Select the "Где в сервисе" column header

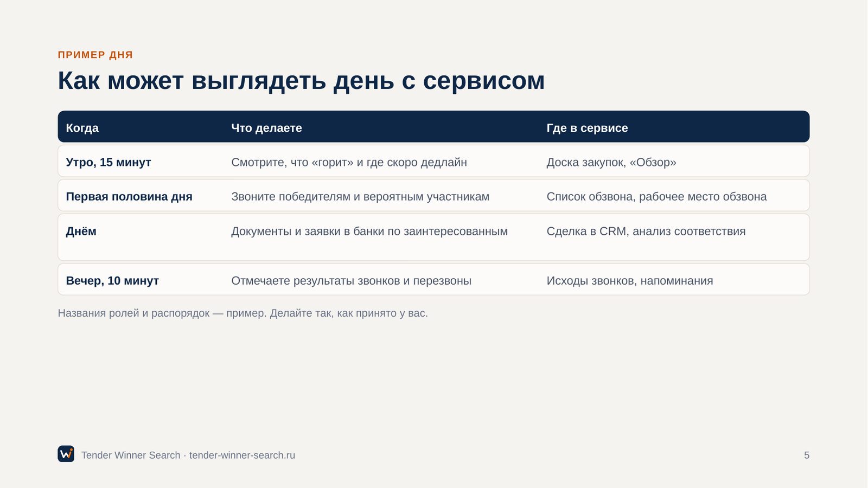point(587,128)
